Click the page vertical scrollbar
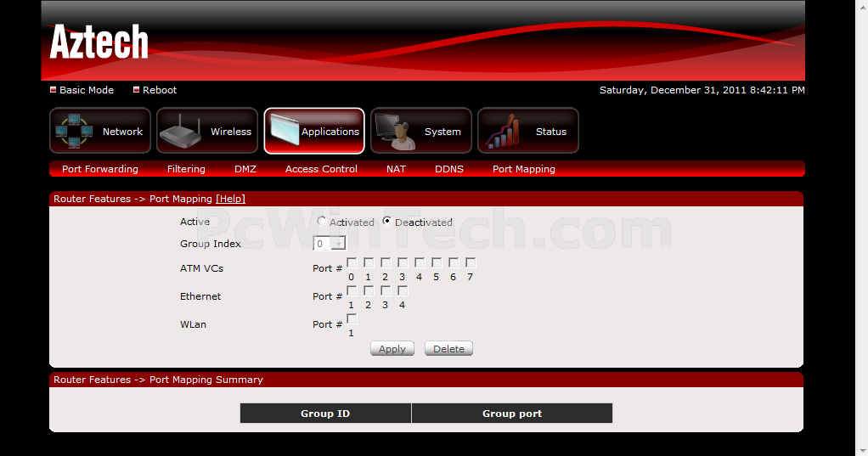Image resolution: width=868 pixels, height=456 pixels. (862, 228)
